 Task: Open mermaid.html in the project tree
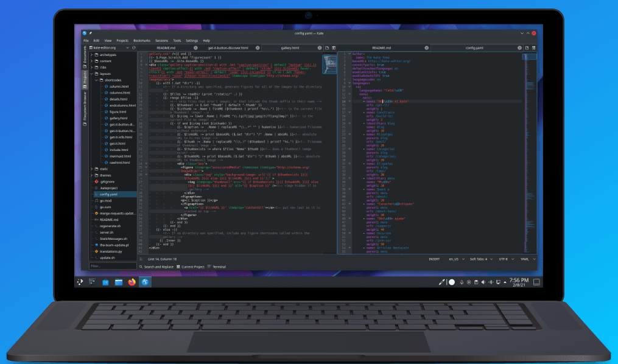click(120, 156)
